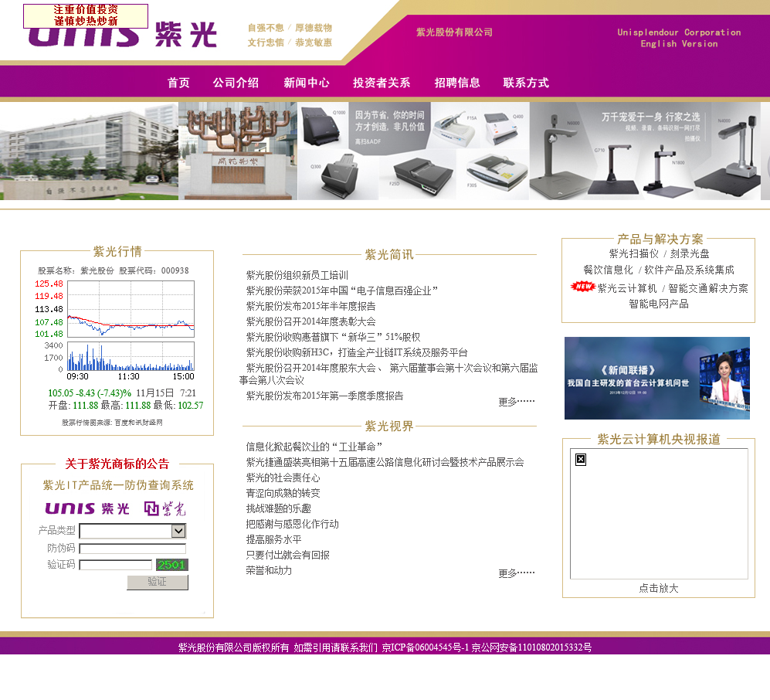This screenshot has width=770, height=700.
Task: Go to 新闻中心 in the nav bar
Action: 307,83
